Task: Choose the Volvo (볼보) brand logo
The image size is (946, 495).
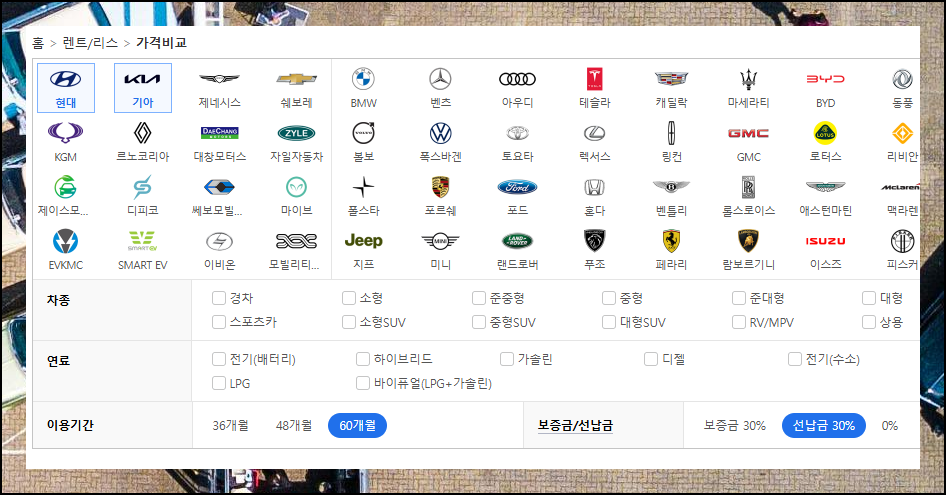Action: click(x=363, y=133)
